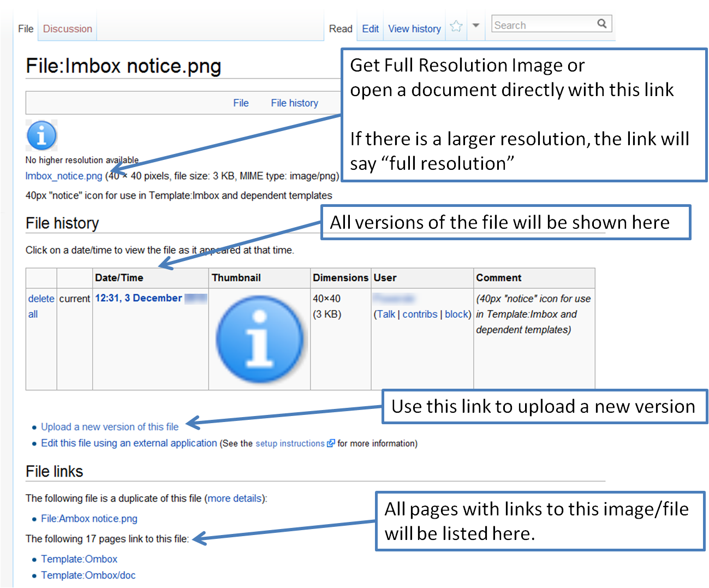
Task: Jump to File history anchor link
Action: 294,103
